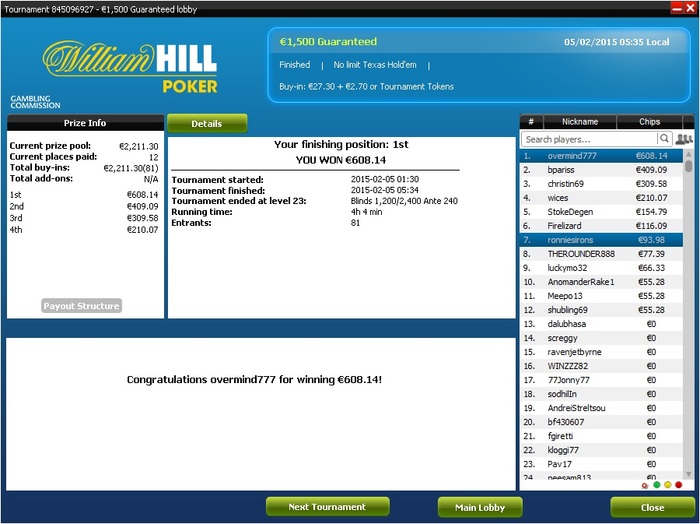The image size is (700, 524).
Task: Sort players by Nickname column header
Action: coord(579,121)
